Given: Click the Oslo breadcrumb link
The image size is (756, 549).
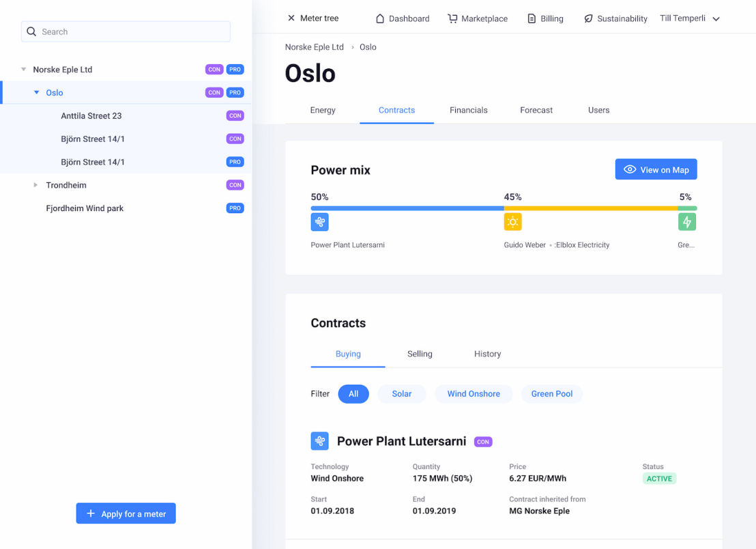Looking at the screenshot, I should [368, 47].
